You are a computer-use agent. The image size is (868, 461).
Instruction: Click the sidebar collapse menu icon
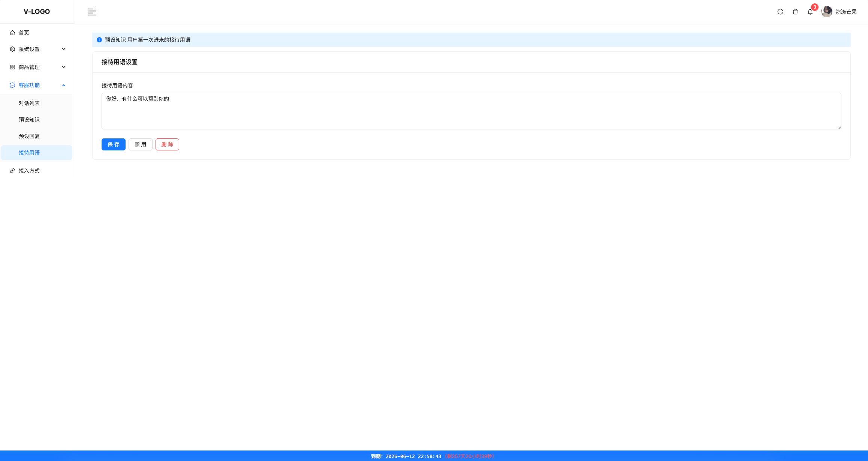pyautogui.click(x=92, y=12)
